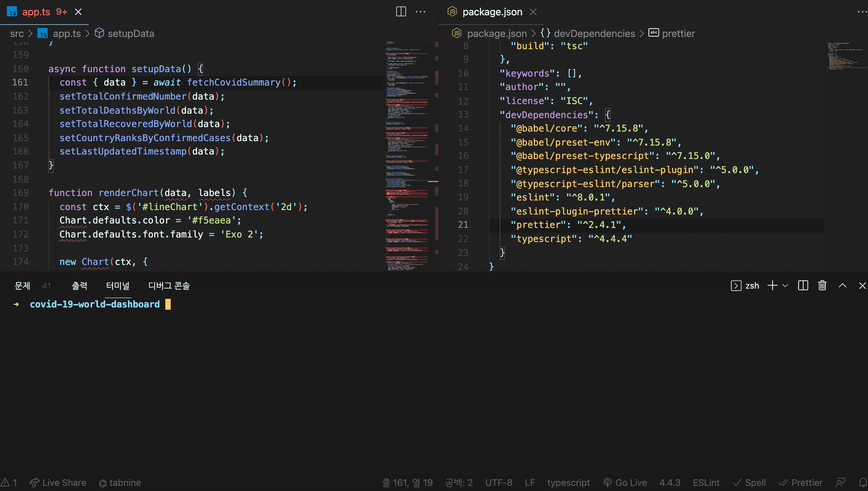Click the setLastUpdatedTimestamp call in app.ts
This screenshot has height=491, width=868.
(x=123, y=151)
